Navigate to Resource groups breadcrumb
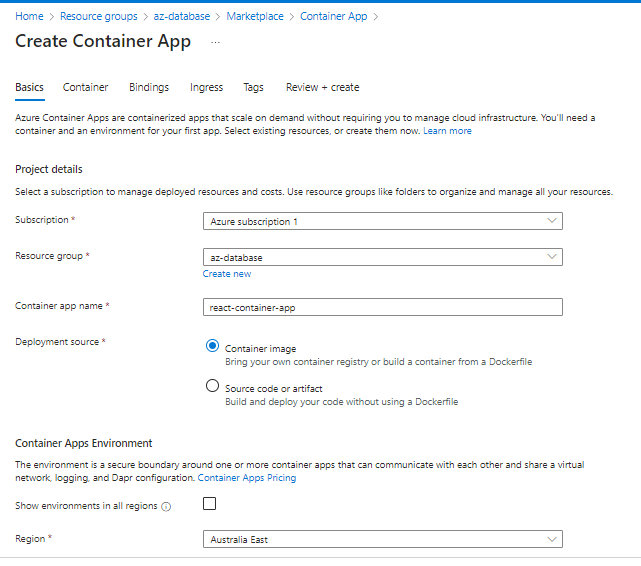The height and width of the screenshot is (566, 641). [x=99, y=16]
